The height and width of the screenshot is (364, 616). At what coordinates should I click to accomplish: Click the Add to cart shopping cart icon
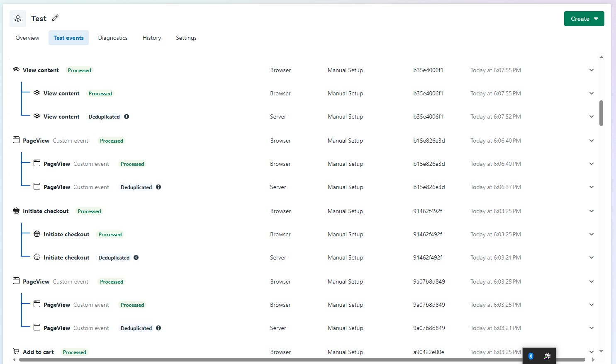coord(16,351)
